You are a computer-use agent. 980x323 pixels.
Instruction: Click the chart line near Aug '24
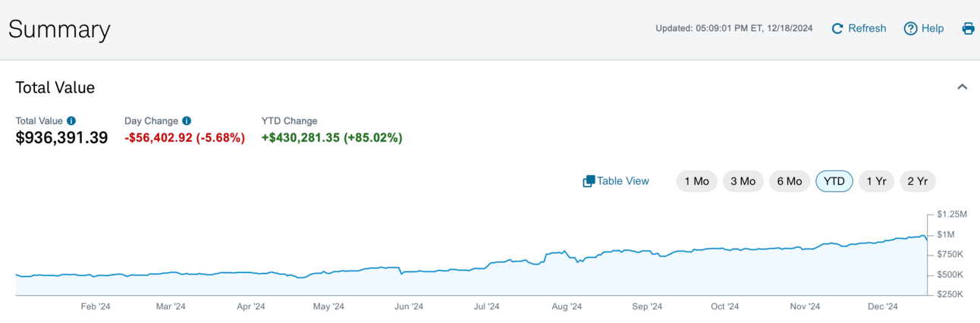coord(566,252)
